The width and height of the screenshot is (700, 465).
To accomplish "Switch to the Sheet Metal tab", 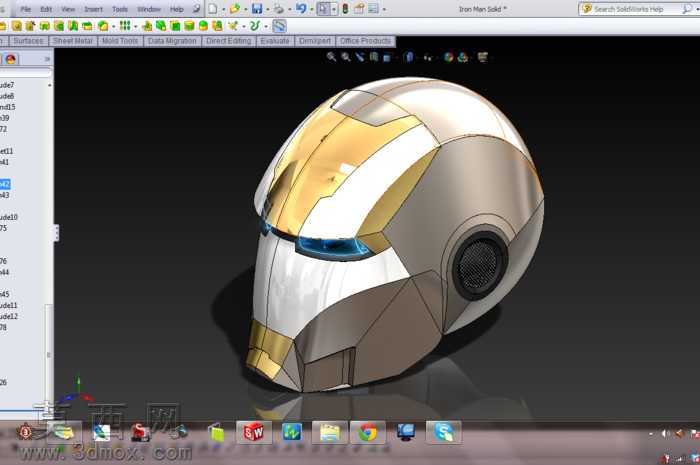I will (73, 41).
